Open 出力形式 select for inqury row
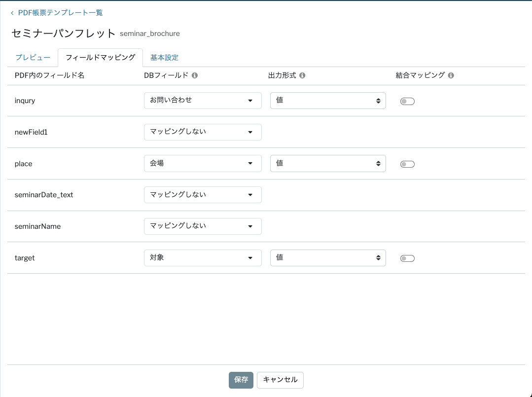This screenshot has width=532, height=397. [328, 101]
